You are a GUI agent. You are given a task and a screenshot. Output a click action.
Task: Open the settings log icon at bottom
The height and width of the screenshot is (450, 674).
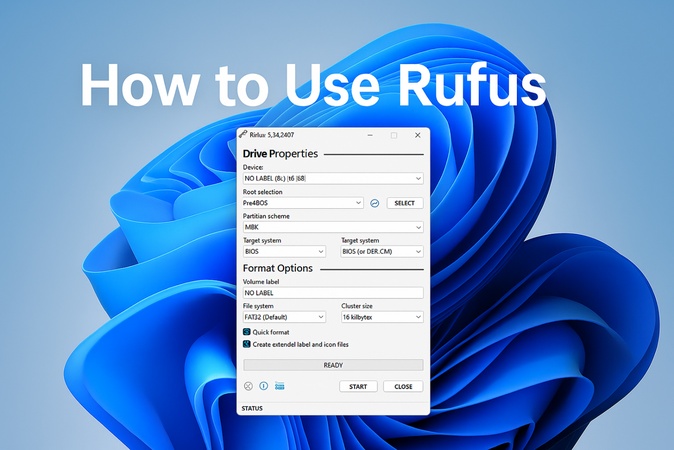279,386
